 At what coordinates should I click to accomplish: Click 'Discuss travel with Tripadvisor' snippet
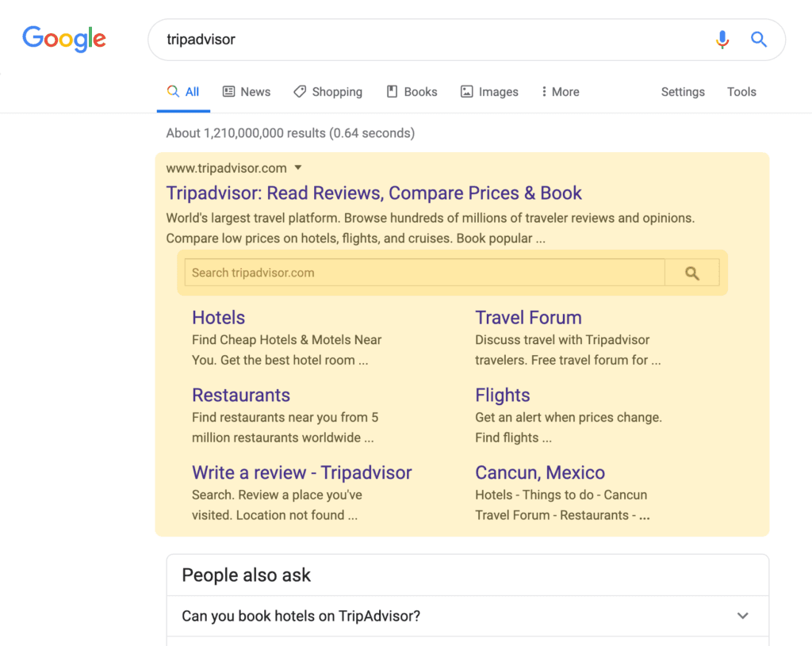tap(562, 340)
